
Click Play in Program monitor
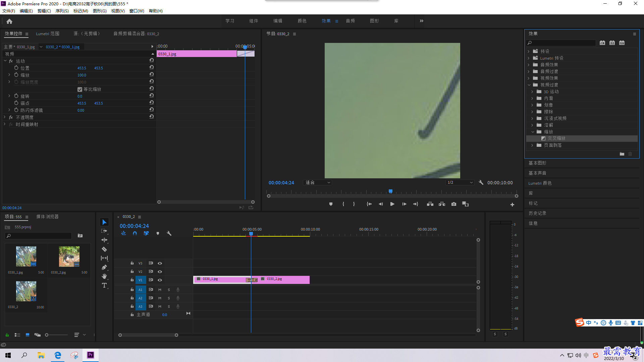[x=392, y=204]
